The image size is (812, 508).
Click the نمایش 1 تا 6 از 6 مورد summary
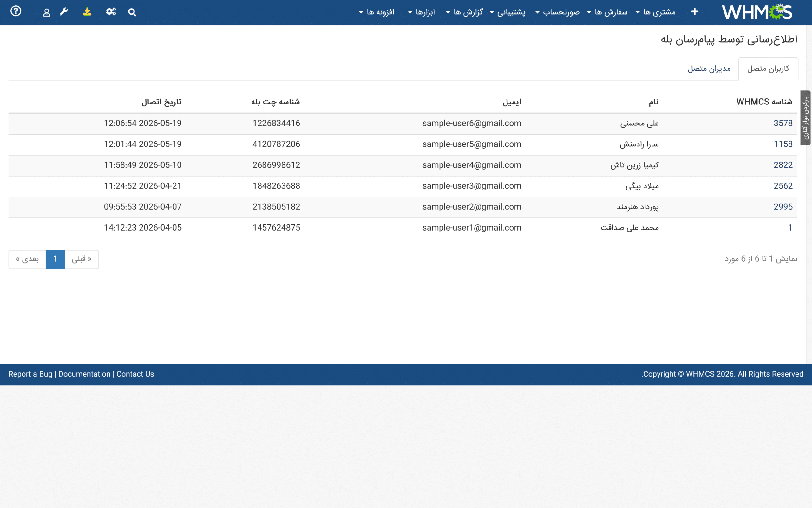(761, 259)
